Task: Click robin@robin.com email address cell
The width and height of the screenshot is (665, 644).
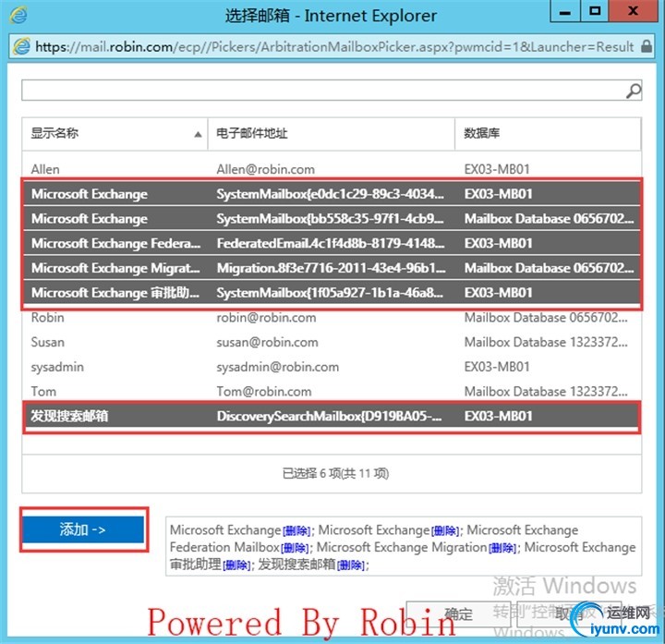Action: point(266,317)
